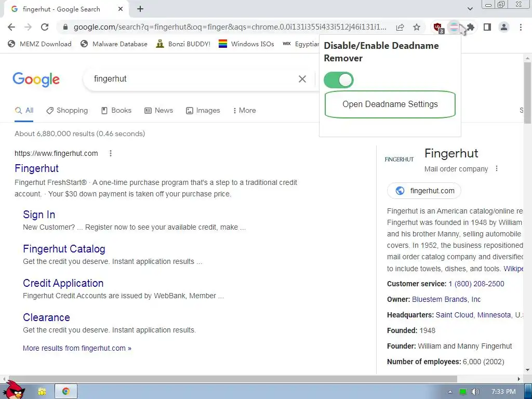Click the 7:33 PM clock

click(503, 392)
